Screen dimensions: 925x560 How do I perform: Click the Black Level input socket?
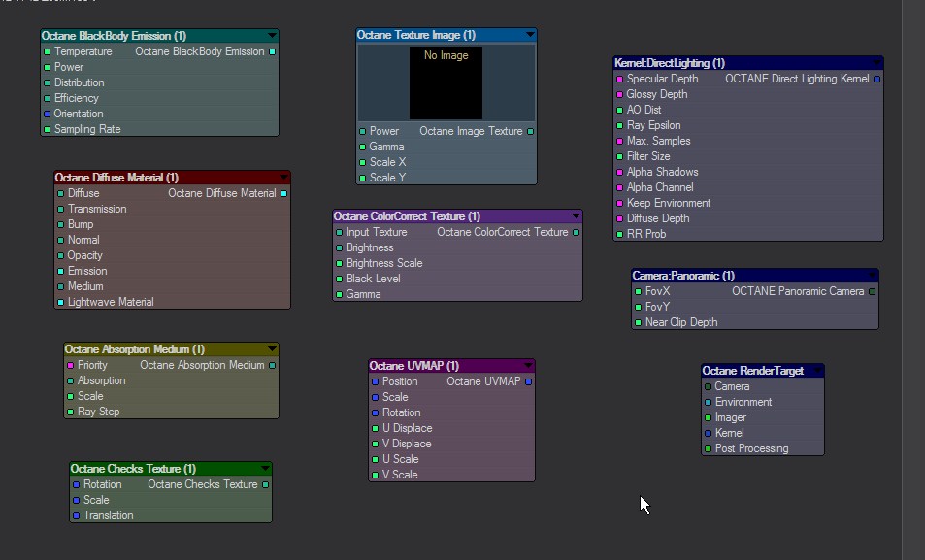[339, 279]
